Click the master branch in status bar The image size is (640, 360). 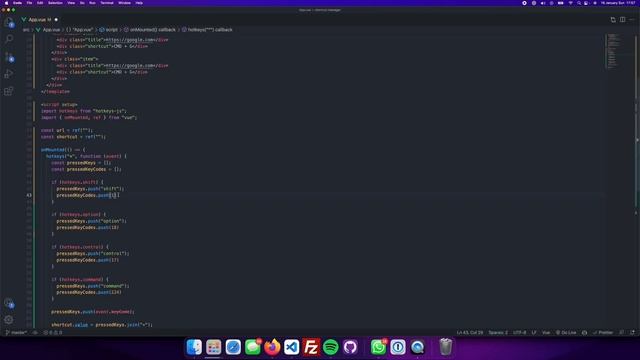[x=16, y=333]
